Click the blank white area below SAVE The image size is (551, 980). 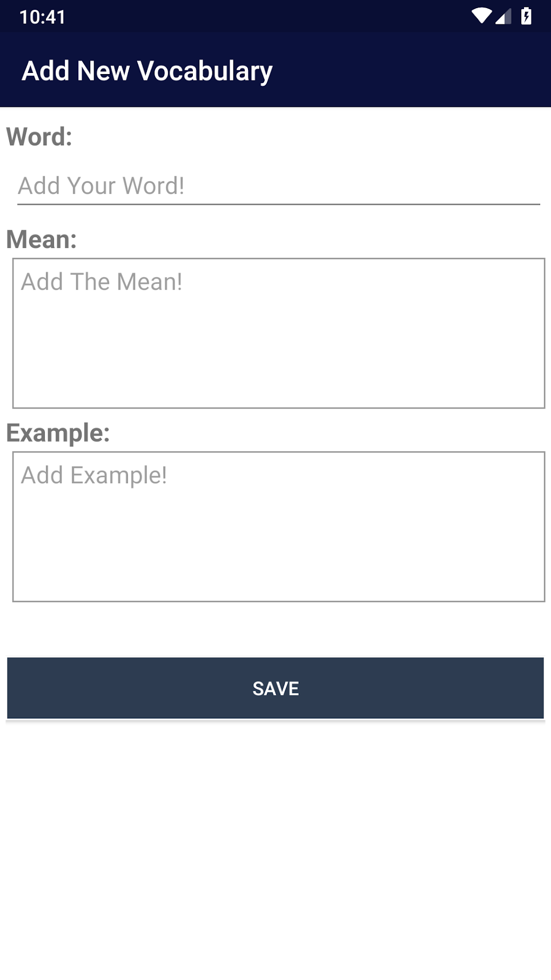(275, 849)
